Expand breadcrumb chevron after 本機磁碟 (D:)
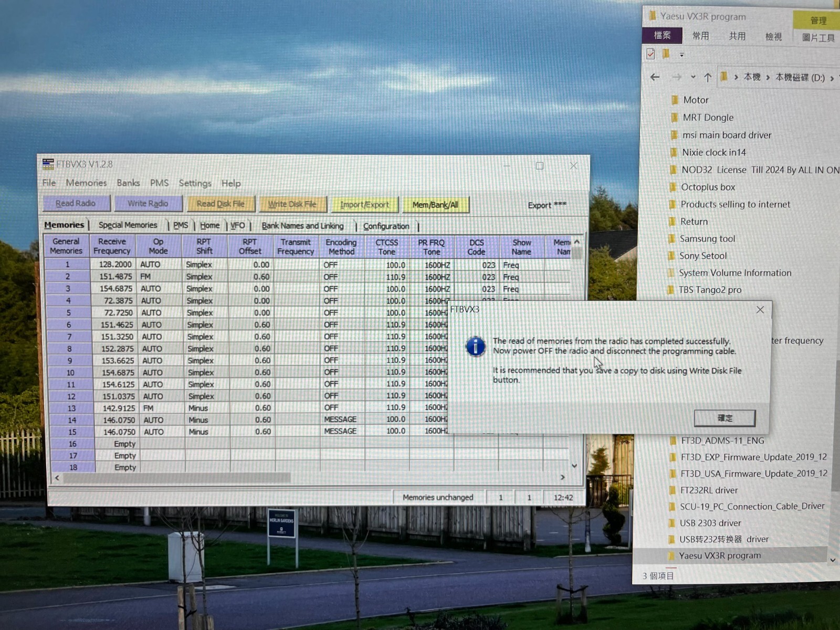The image size is (840, 630). coord(832,78)
